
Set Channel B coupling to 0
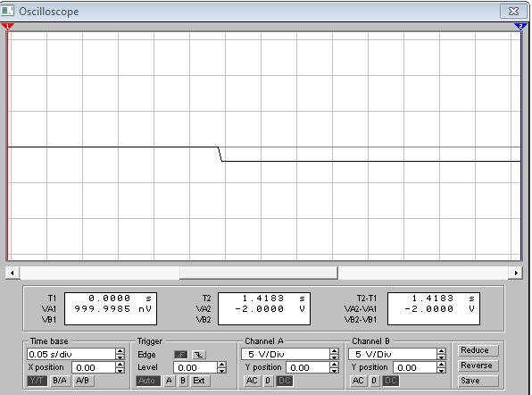point(374,381)
